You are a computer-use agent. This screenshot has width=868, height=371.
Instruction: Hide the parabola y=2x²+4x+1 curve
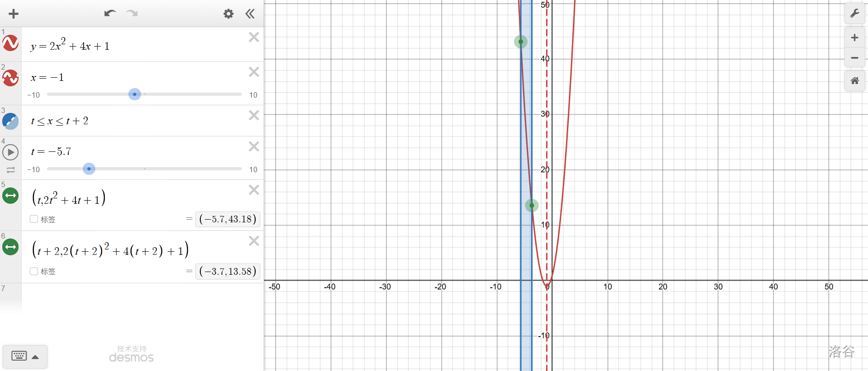coord(10,43)
